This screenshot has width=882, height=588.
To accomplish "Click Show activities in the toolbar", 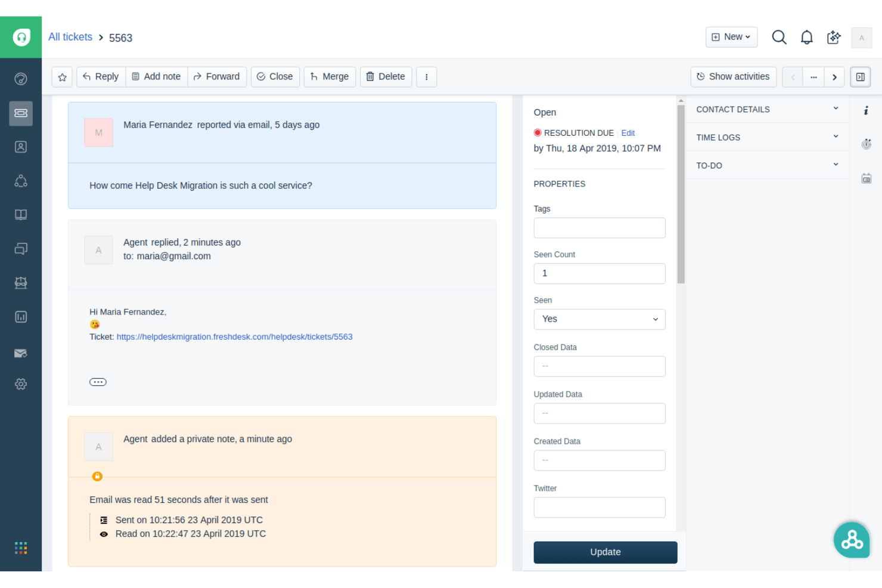I will click(x=734, y=76).
